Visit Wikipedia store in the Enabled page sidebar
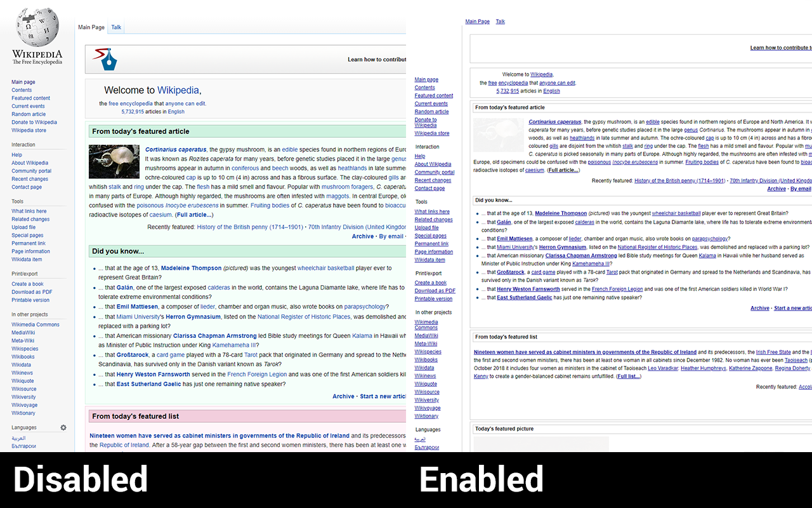The width and height of the screenshot is (812, 508). coord(432,133)
